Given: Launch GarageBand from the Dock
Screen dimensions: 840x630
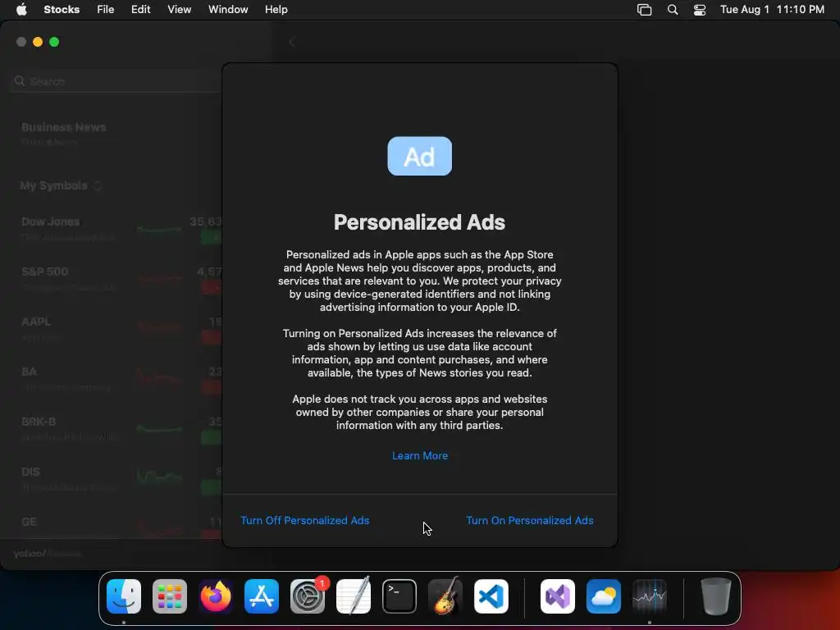Looking at the screenshot, I should pos(445,596).
